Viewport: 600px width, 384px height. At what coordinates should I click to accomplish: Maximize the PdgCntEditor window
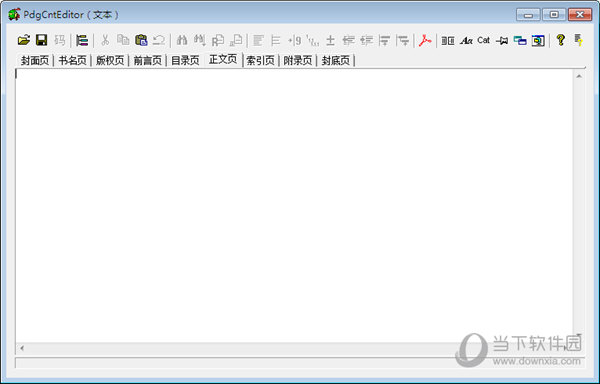tap(554, 15)
